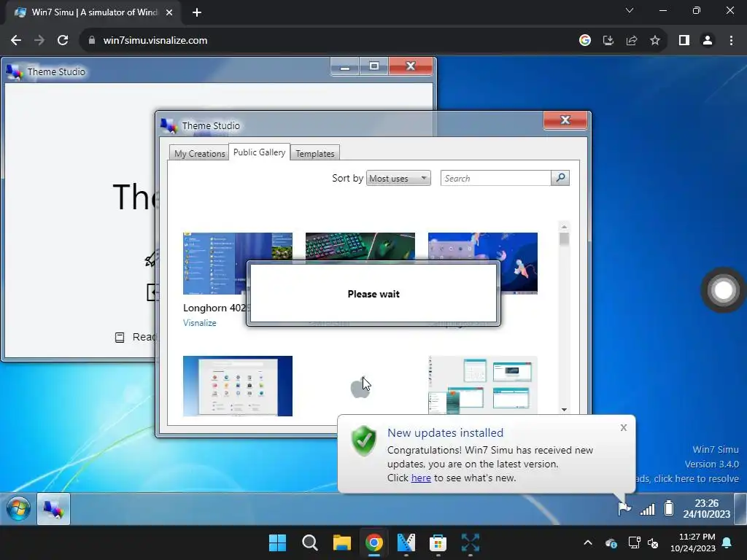The height and width of the screenshot is (560, 747).
Task: Click the Chrome icon in taskbar
Action: coord(374,542)
